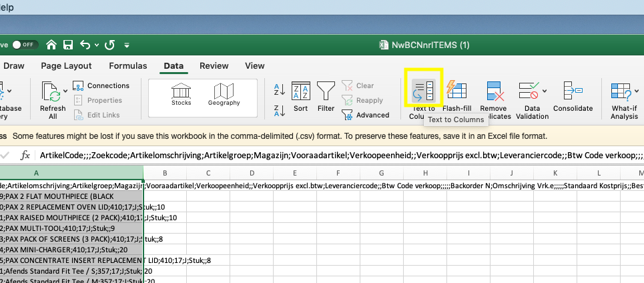This screenshot has height=283, width=644.
Task: Sort descending Z to A
Action: (279, 111)
